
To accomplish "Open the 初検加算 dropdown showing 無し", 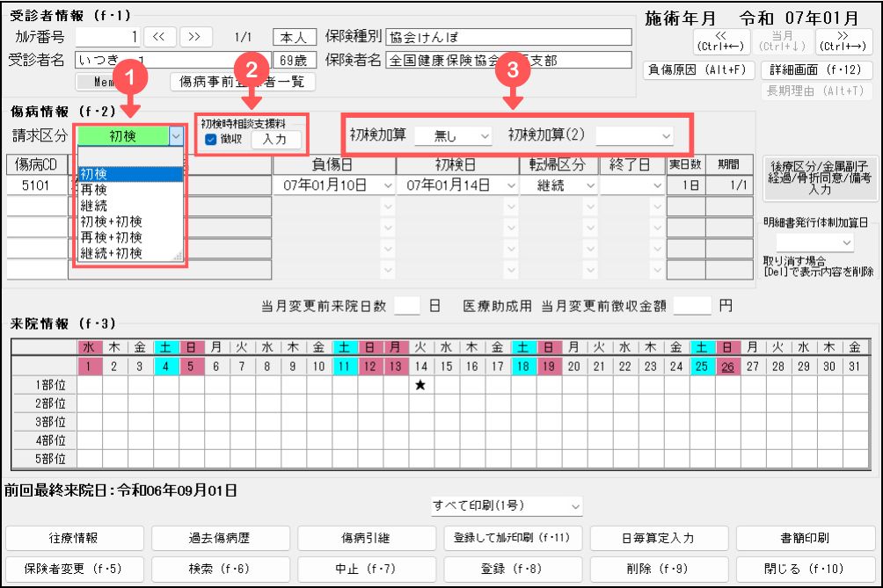I will point(453,136).
